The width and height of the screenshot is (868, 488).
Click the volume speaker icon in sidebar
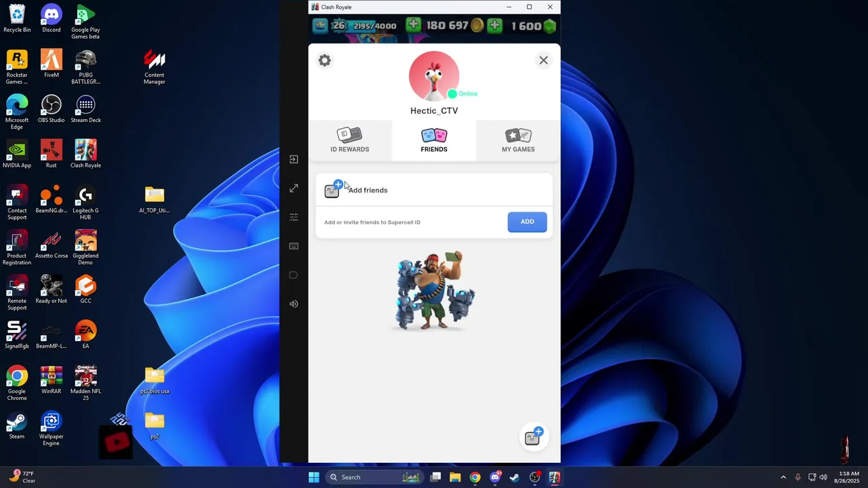coord(294,304)
